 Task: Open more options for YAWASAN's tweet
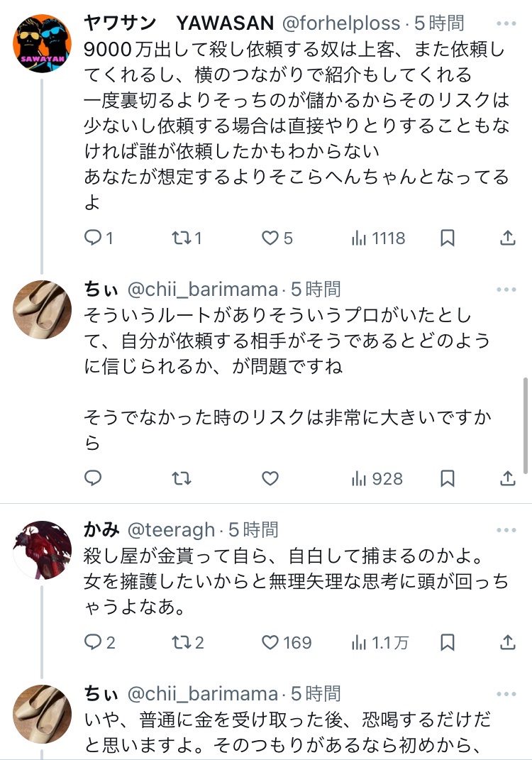coord(506,24)
